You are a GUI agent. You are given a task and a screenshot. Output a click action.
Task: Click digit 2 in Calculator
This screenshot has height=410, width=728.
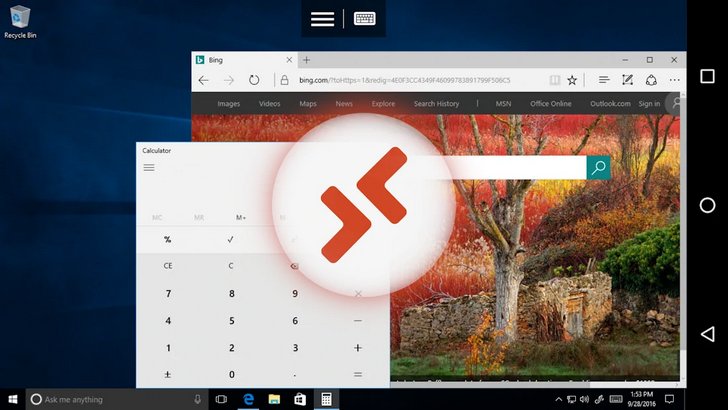(x=231, y=348)
